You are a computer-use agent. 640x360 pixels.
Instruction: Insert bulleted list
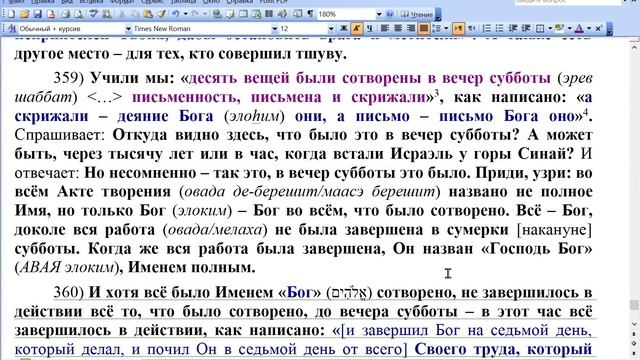(x=500, y=28)
